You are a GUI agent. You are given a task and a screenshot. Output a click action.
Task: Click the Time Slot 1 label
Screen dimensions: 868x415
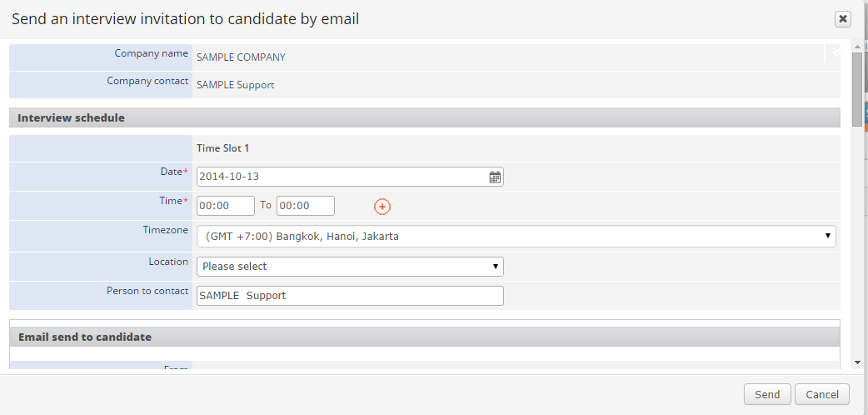[223, 148]
